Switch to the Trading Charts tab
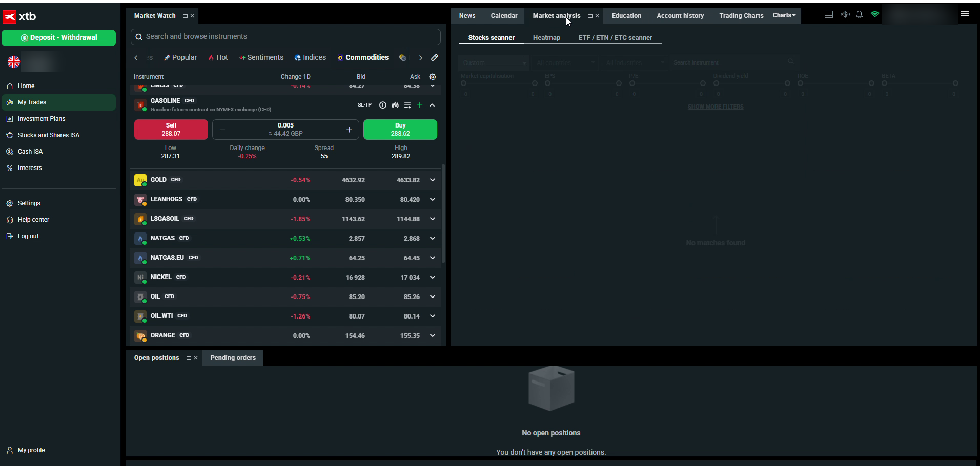 741,16
